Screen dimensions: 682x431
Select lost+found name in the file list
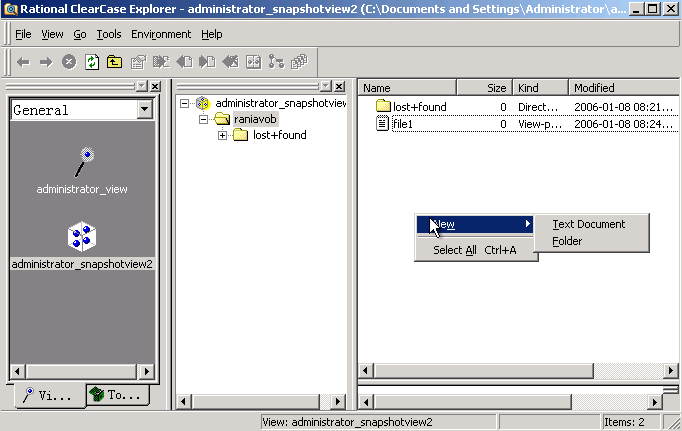420,107
